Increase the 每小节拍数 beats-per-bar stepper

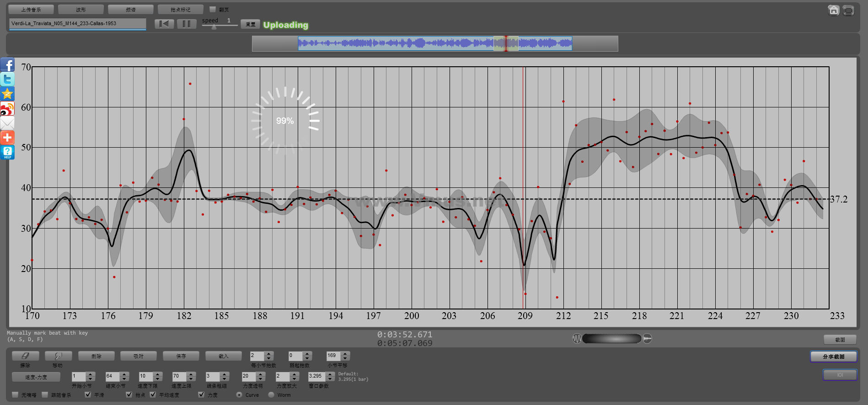pyautogui.click(x=269, y=353)
